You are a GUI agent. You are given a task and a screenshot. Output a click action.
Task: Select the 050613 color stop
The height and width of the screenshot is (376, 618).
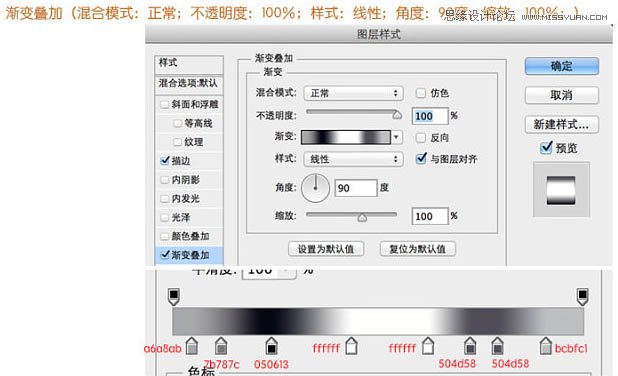coord(271,346)
